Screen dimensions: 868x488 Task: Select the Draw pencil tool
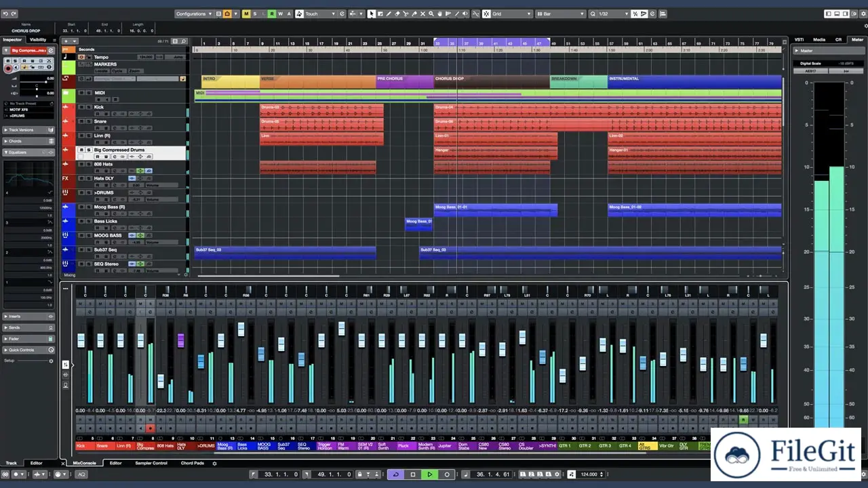389,14
